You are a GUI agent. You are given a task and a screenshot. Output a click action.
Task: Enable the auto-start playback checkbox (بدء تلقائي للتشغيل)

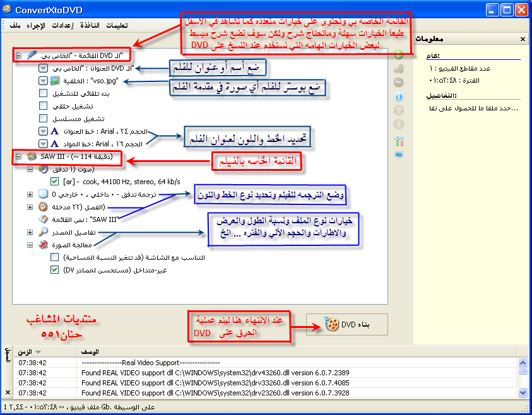(x=43, y=93)
